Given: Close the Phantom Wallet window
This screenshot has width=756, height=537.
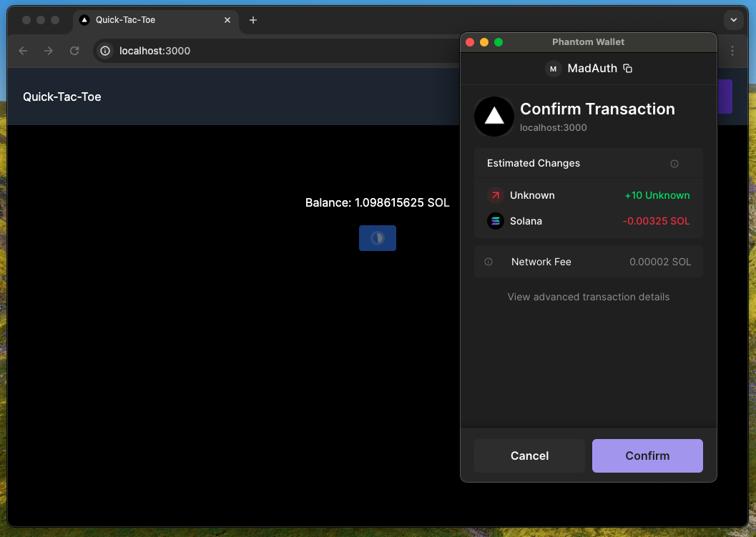Looking at the screenshot, I should (470, 42).
